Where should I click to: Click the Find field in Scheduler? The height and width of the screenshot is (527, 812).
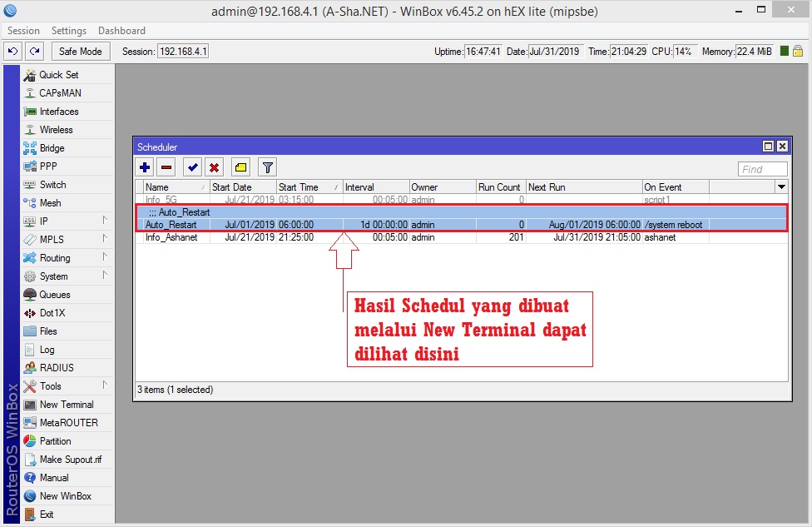762,169
